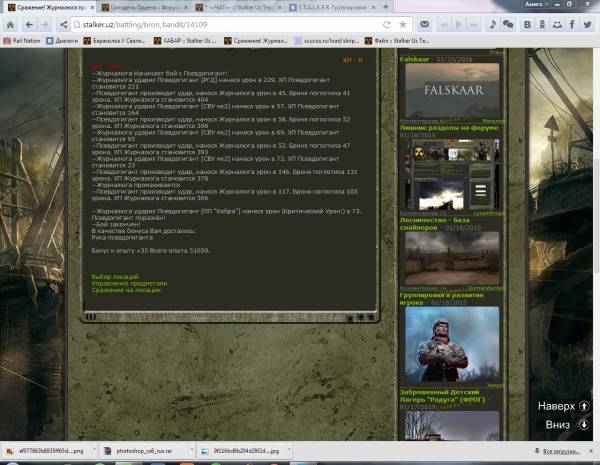
Task: Expand options for the .png download
Action: pyautogui.click(x=94, y=450)
